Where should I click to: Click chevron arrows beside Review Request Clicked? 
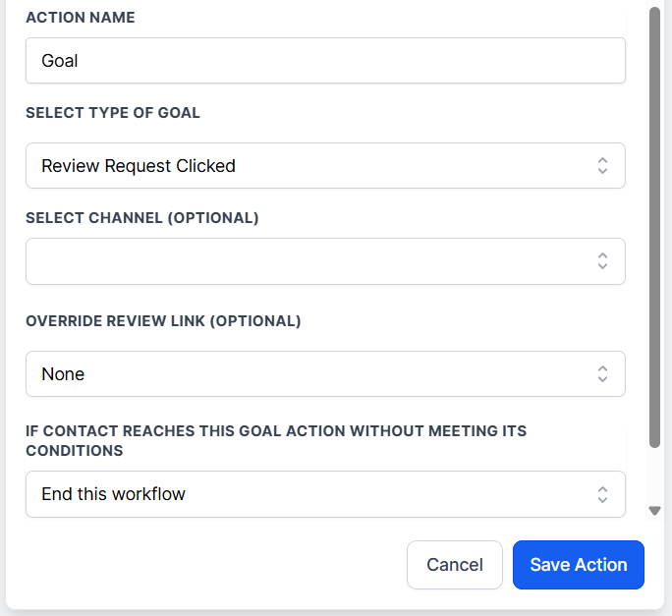click(x=602, y=166)
